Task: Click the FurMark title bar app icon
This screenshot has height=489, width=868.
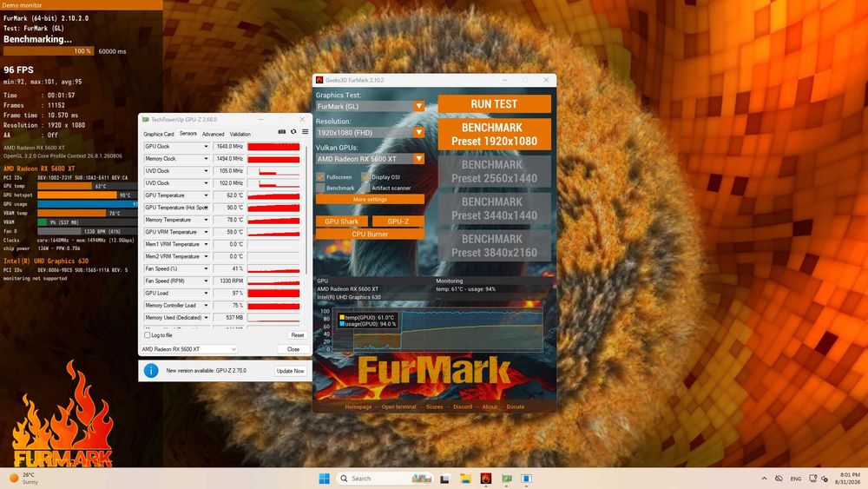Action: coord(319,80)
